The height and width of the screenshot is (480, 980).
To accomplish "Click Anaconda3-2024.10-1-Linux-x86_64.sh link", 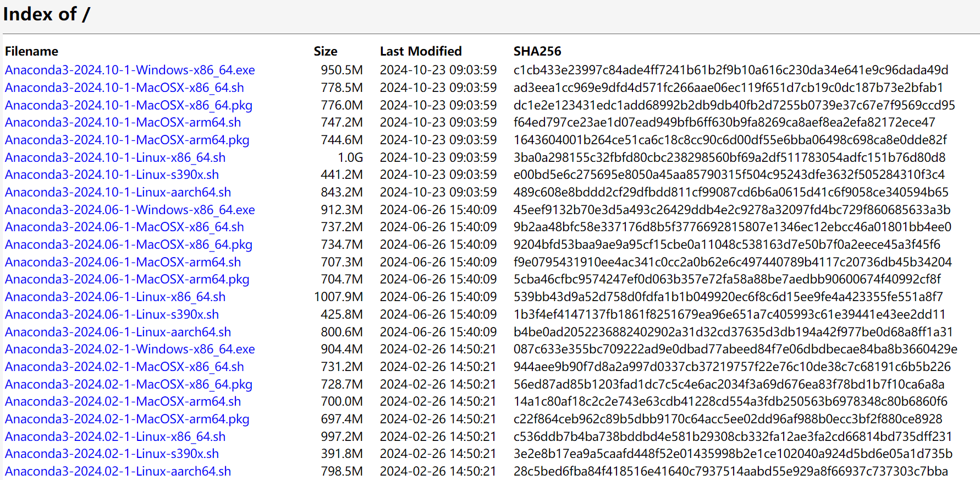I will [115, 157].
